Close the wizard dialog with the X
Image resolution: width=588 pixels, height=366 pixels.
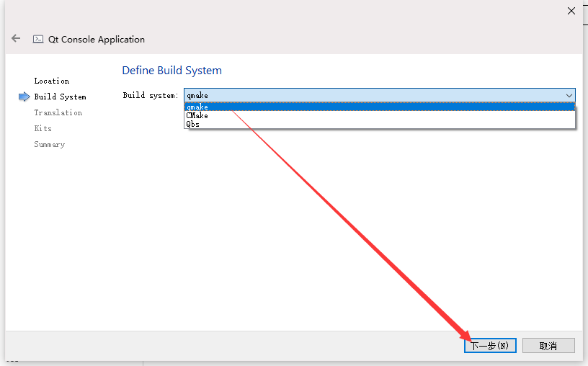[x=571, y=11]
